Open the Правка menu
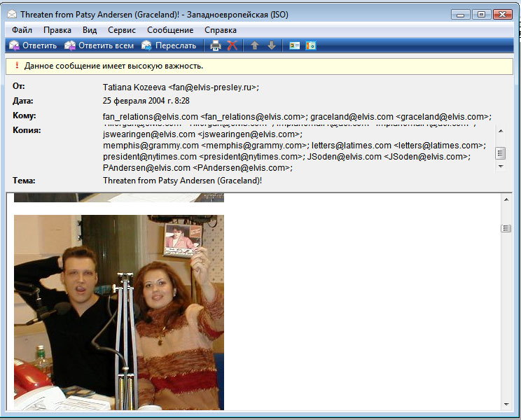521x420 pixels. tap(57, 30)
